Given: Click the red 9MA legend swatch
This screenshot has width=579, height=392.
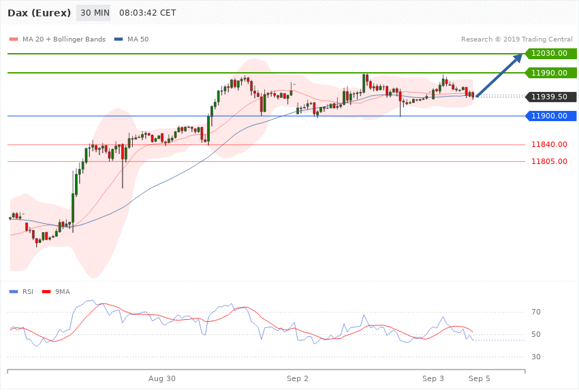Looking at the screenshot, I should 46,292.
